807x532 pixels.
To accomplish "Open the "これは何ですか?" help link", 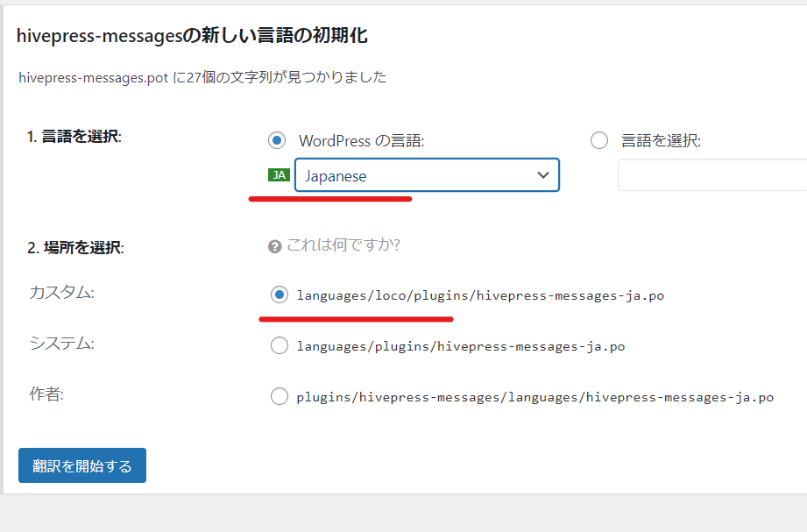I will (x=343, y=245).
